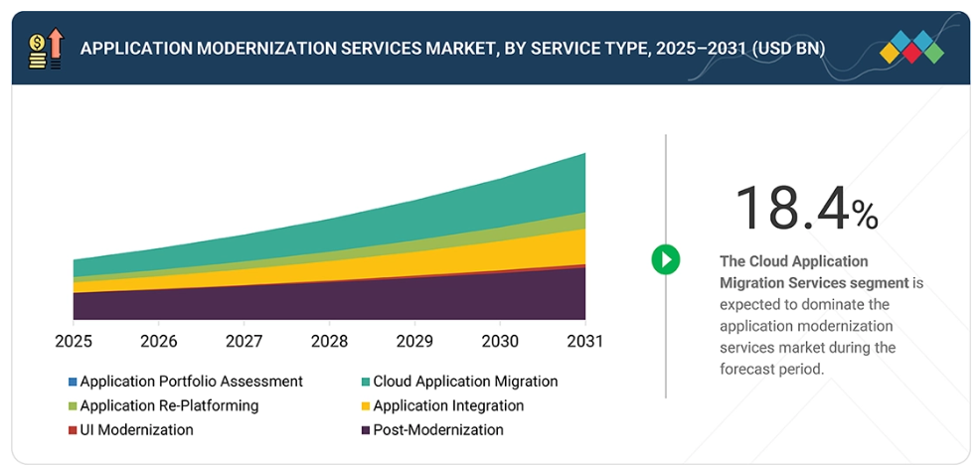
Task: Select the teal Cloud Application Migration legend swatch
Action: coord(365,382)
